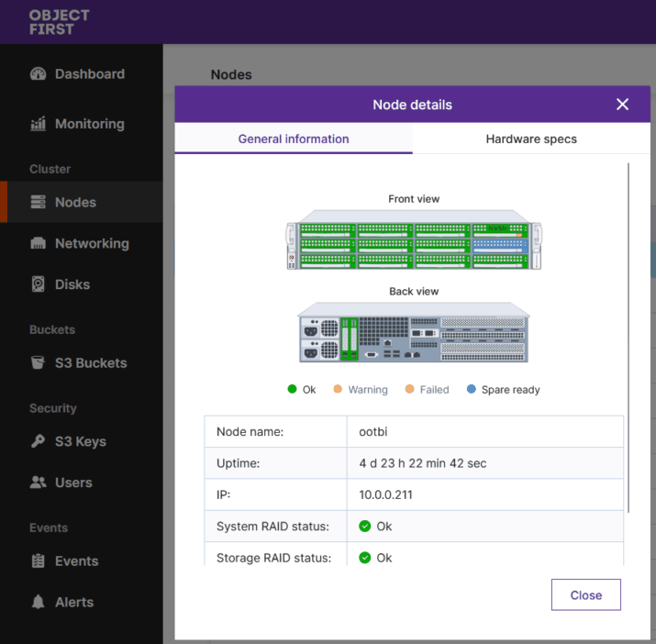
Task: Click the 'Warning' legend text
Action: coord(368,390)
